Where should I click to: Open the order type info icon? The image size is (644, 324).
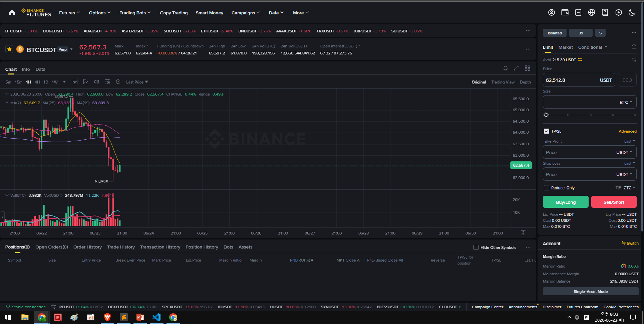[634, 47]
